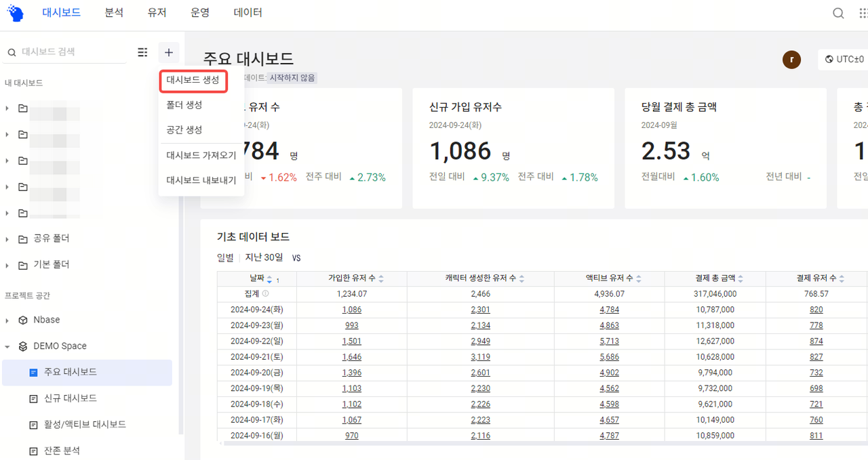Click 4,787 link in 2024-09-16(월) row
868x460 pixels.
coord(609,436)
